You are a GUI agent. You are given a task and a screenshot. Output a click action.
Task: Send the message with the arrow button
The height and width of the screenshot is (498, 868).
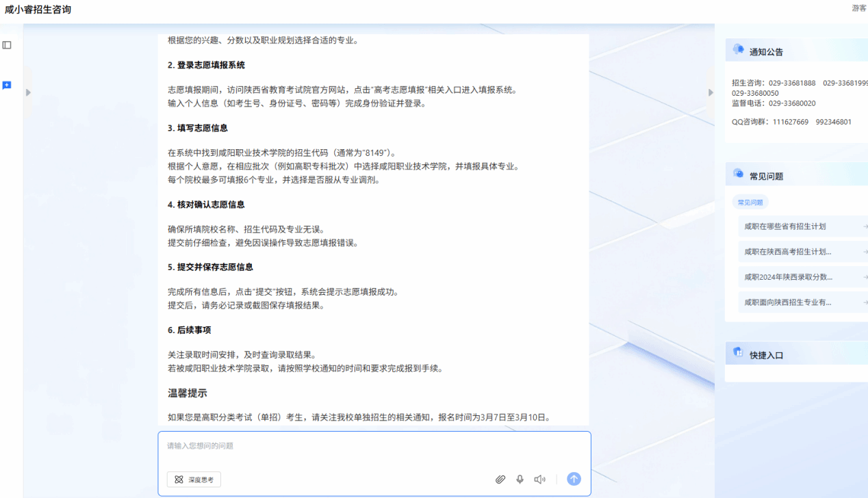tap(574, 479)
